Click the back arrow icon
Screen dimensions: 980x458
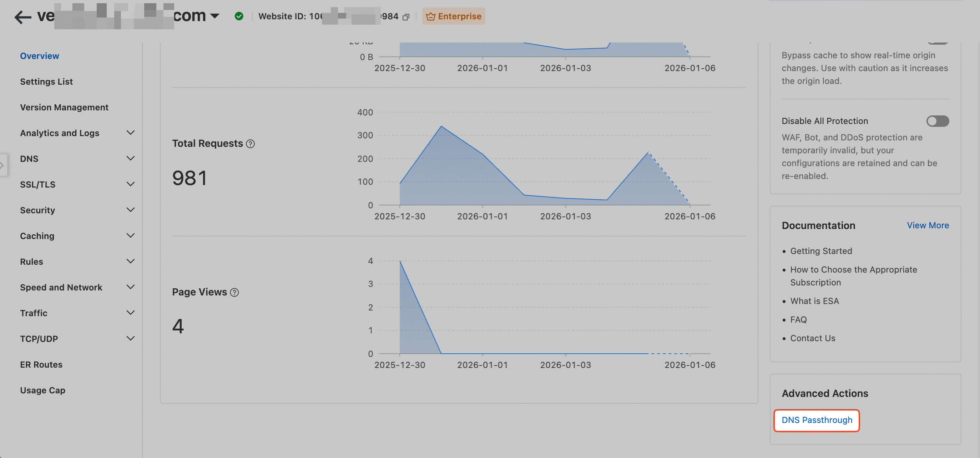(23, 17)
